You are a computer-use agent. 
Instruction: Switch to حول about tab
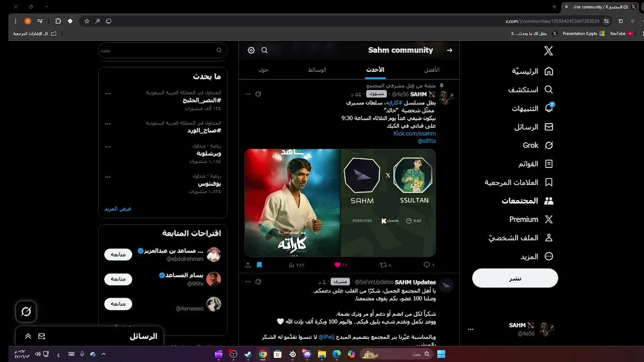pos(263,70)
